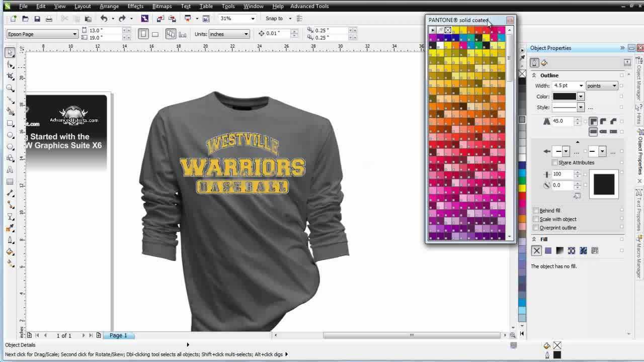Click the Open folder icon
644x362 pixels.
25,19
